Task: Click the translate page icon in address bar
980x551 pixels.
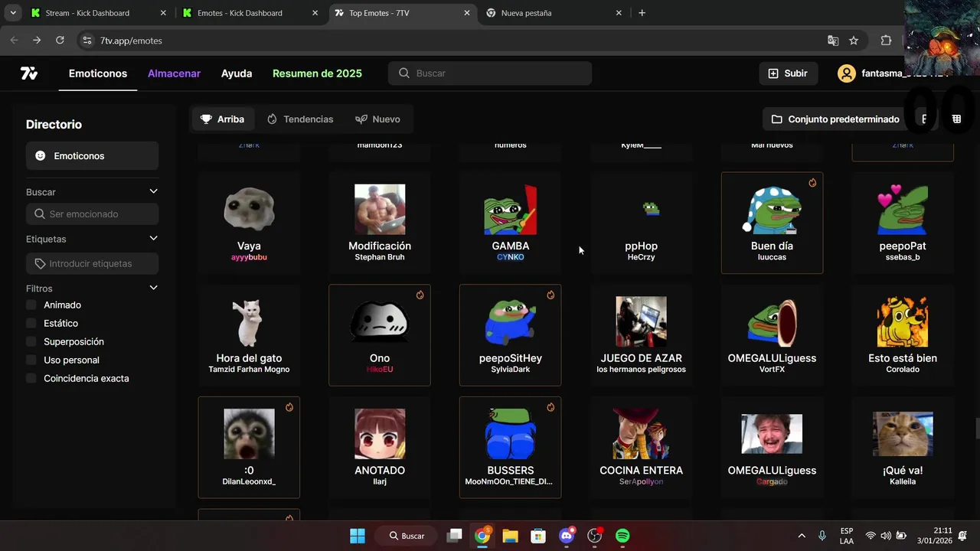Action: click(833, 41)
